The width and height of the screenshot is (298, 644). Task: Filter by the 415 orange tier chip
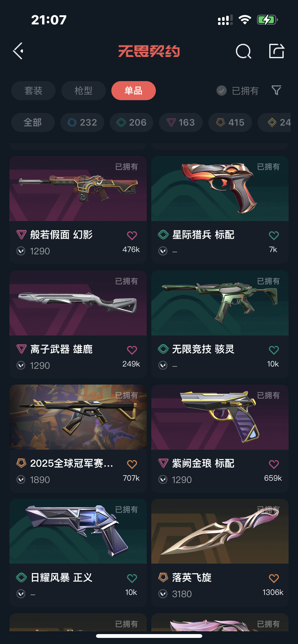230,122
